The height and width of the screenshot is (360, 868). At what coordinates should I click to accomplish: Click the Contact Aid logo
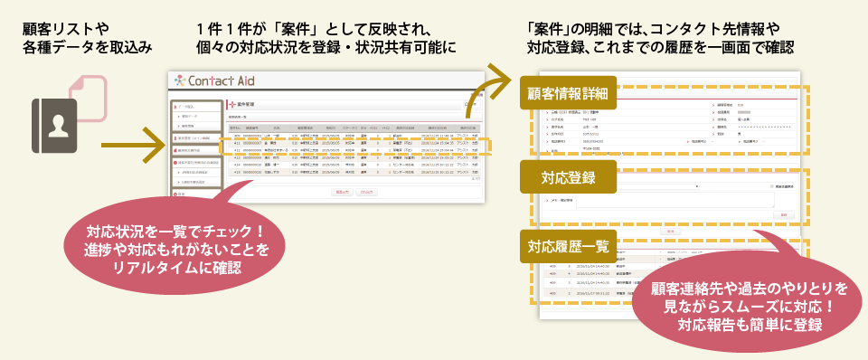click(x=213, y=81)
